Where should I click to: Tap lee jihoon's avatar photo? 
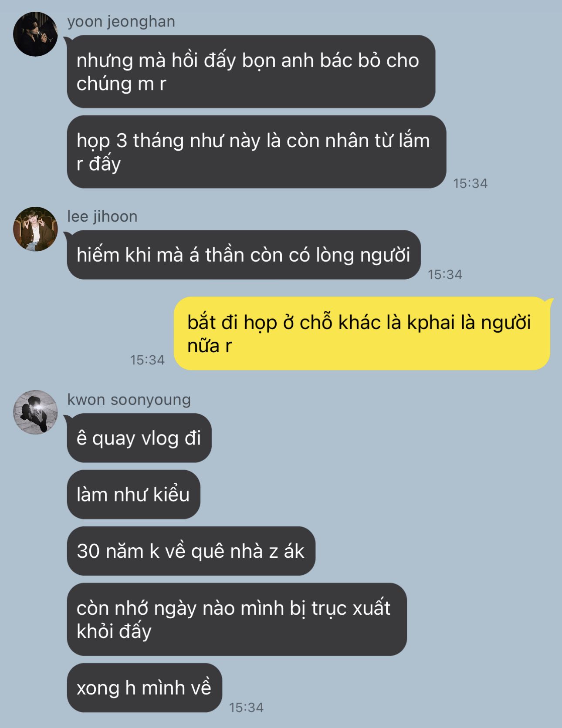[35, 229]
